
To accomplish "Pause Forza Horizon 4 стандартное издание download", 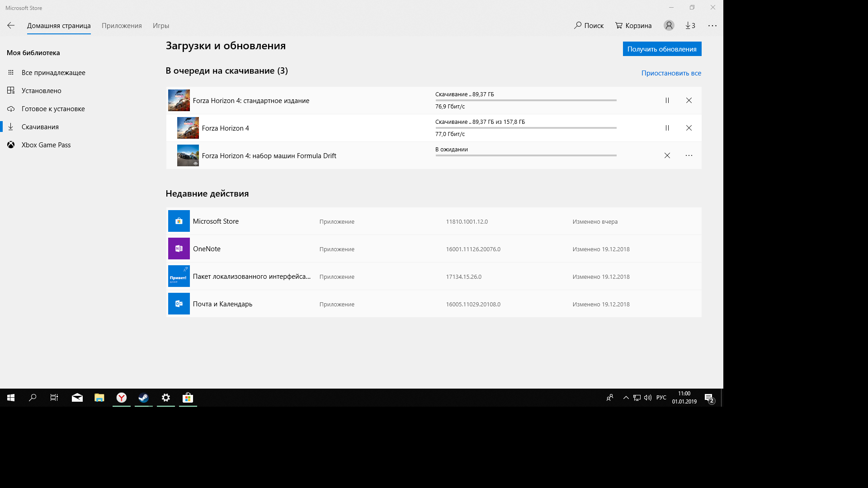I will [x=667, y=100].
